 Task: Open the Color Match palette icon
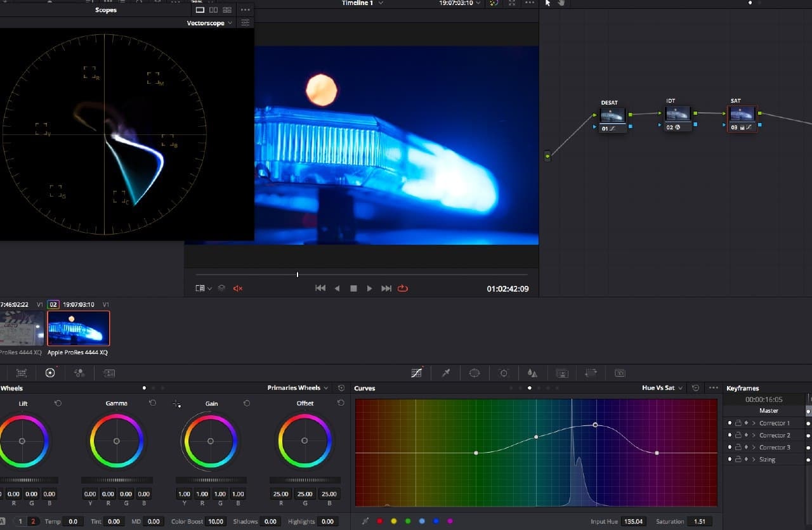point(21,373)
